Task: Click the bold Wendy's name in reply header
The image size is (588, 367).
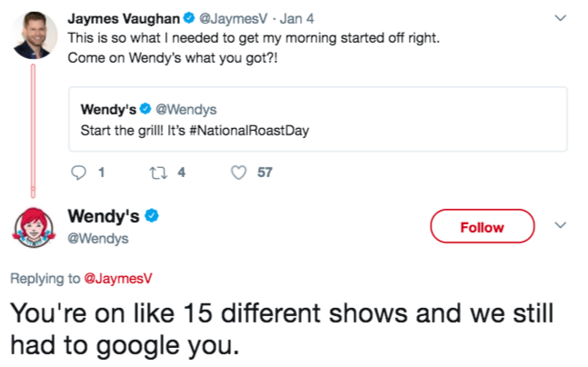Action: click(x=104, y=216)
